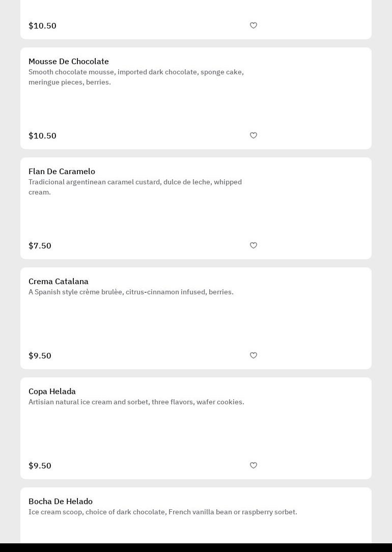
Task: Select the Flan De Caramelo title
Action: [x=62, y=172]
